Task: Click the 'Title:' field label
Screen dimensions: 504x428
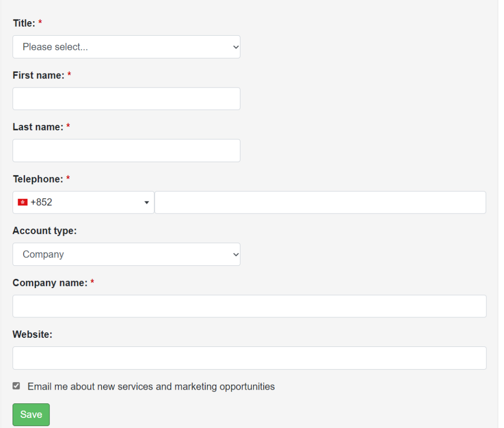Action: (x=24, y=23)
